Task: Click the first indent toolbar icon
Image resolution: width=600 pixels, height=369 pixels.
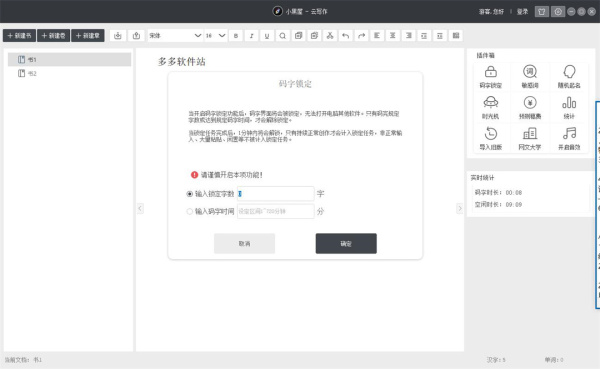Action: coord(424,36)
